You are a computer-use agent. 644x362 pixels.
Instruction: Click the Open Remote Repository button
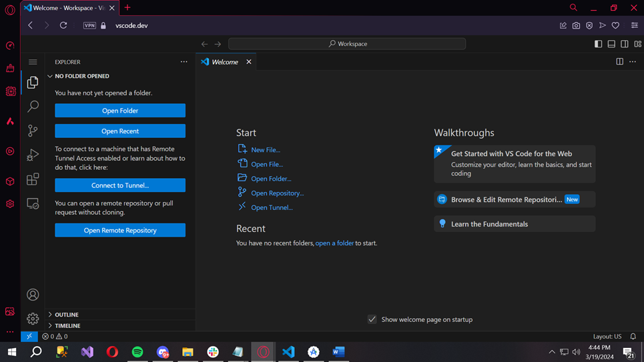(x=120, y=230)
